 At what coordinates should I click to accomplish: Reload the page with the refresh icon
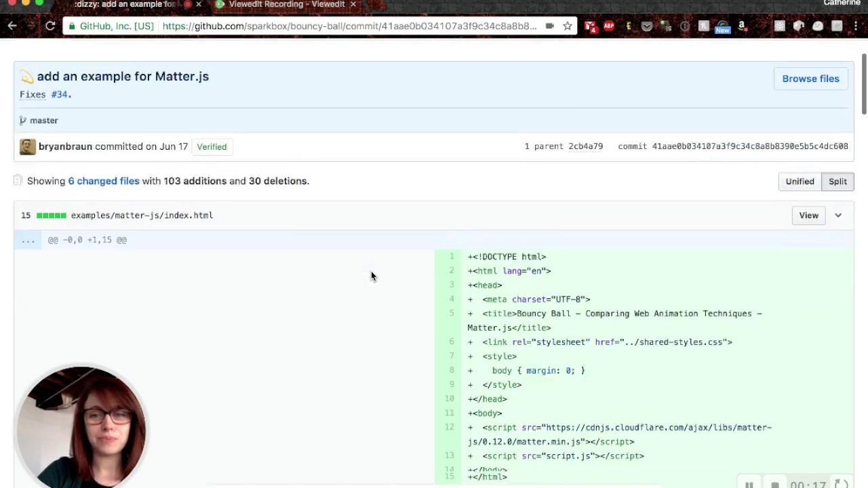point(50,26)
